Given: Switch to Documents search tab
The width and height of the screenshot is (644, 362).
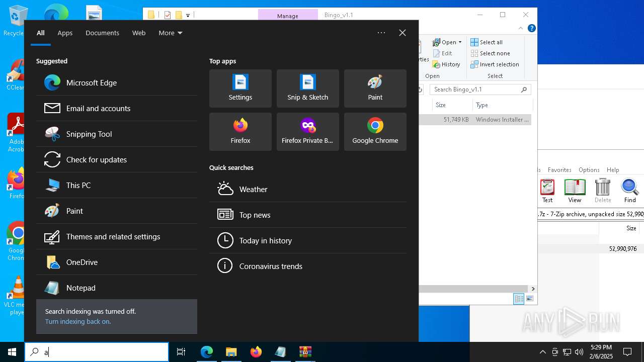Looking at the screenshot, I should [102, 33].
